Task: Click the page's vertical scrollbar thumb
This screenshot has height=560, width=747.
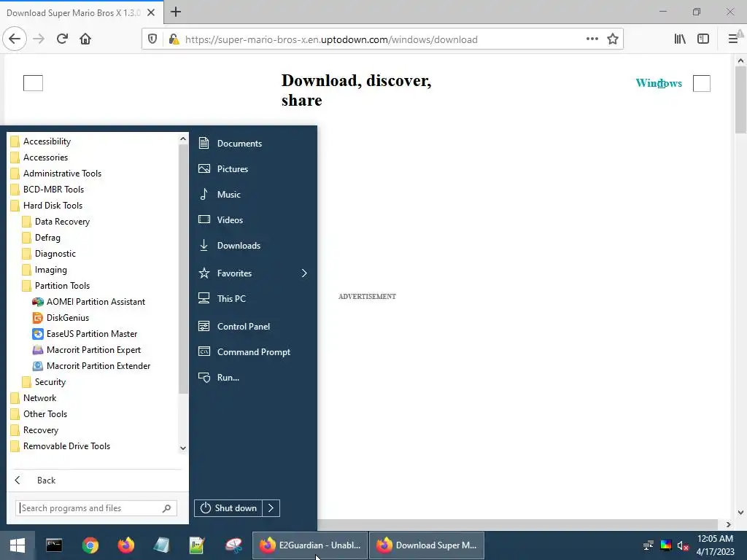Action: click(x=740, y=100)
